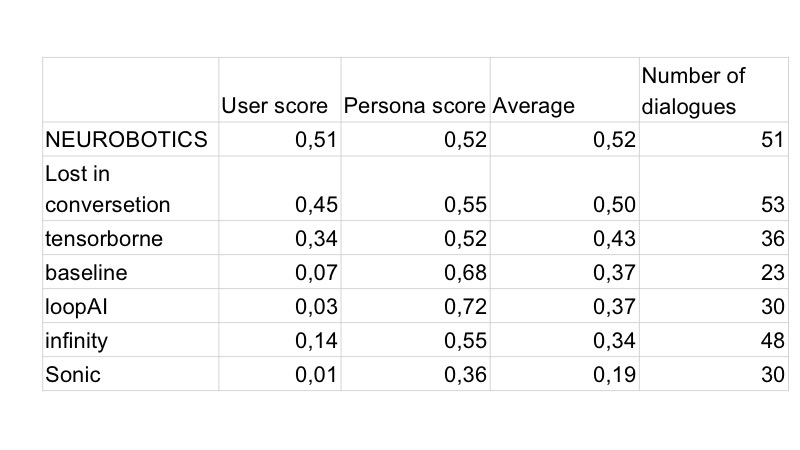The height and width of the screenshot is (450, 800).
Task: Select the baseline row label cell
Action: coord(86,272)
